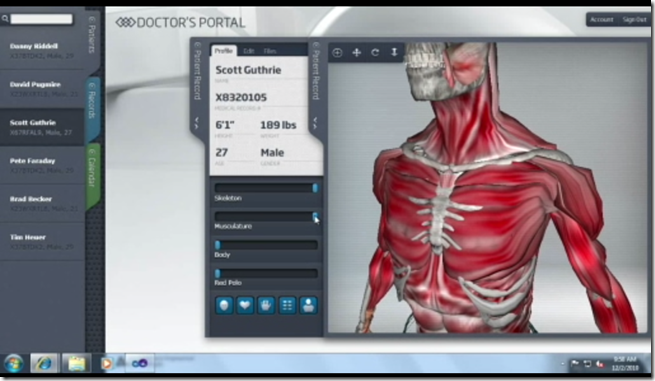The width and height of the screenshot is (655, 381).
Task: Click the Sign Out button
Action: (x=634, y=20)
